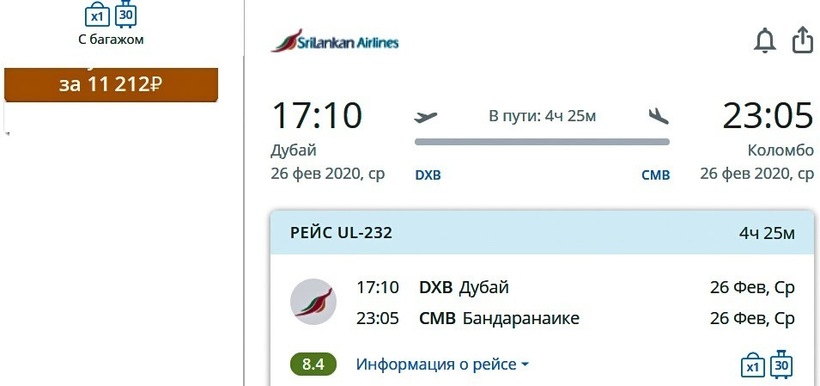The width and height of the screenshot is (820, 386).
Task: Click the x1 carry-on icon above С багажом
Action: 97,14
